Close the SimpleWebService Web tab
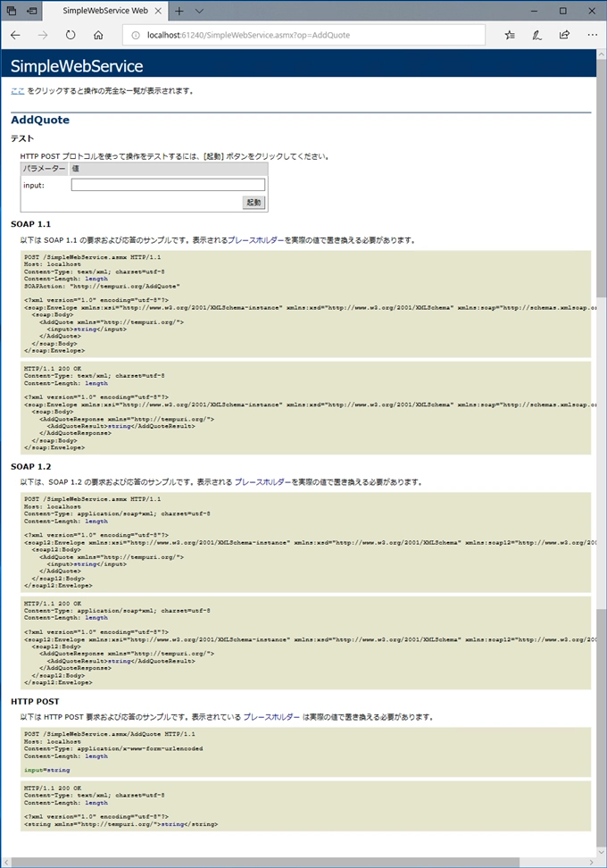Image resolution: width=607 pixels, height=868 pixels. pyautogui.click(x=158, y=11)
